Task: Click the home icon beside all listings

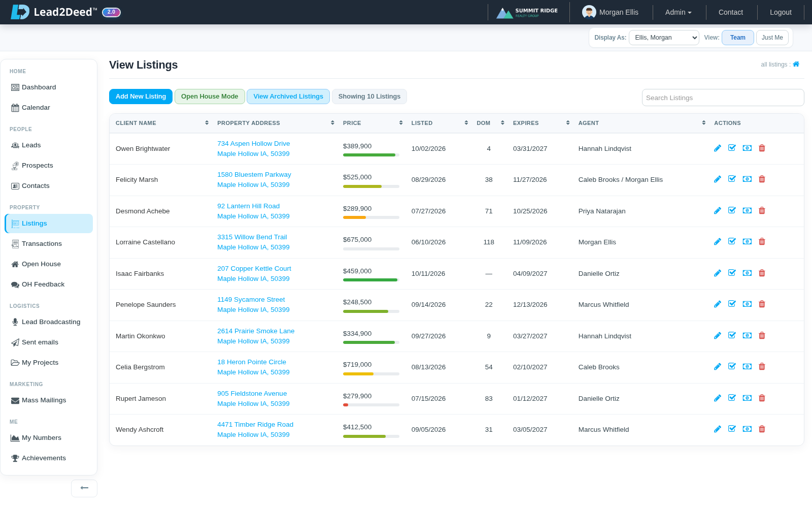Action: pyautogui.click(x=796, y=64)
